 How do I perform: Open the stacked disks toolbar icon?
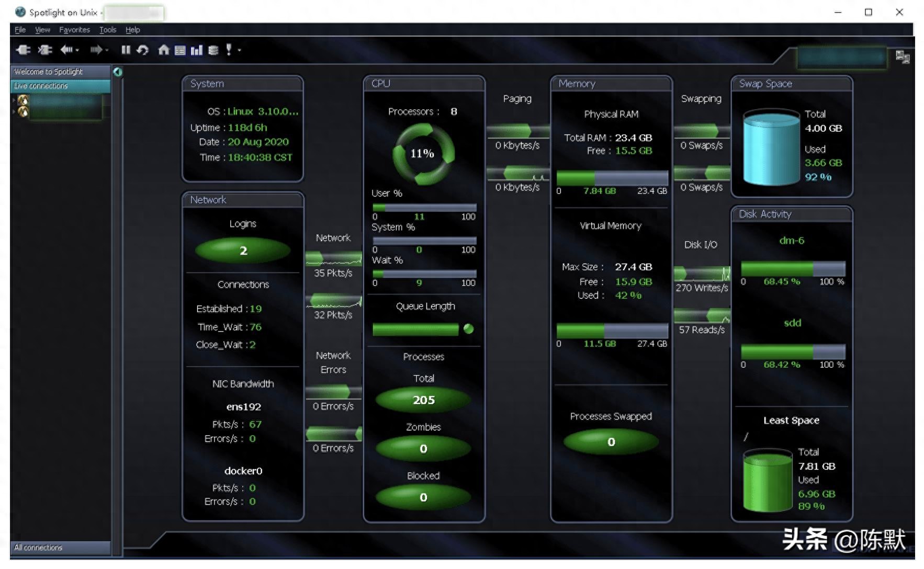(x=213, y=50)
